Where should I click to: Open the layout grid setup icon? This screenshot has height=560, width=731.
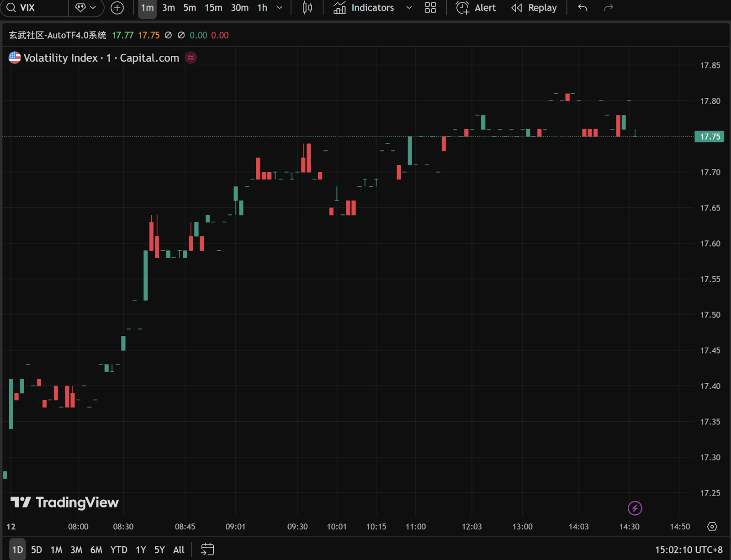coord(430,8)
